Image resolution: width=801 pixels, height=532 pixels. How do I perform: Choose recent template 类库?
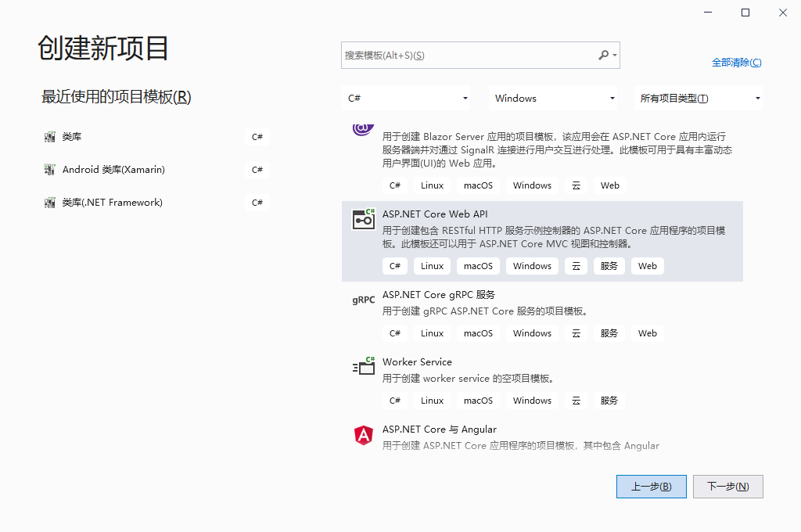[156, 137]
